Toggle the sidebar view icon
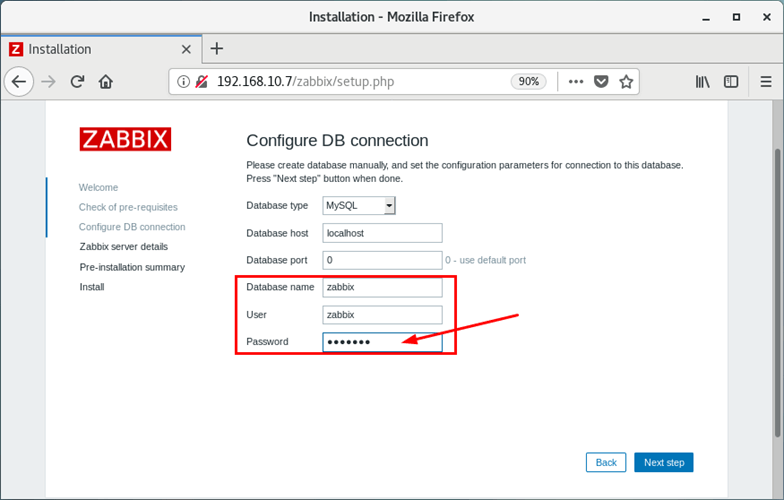 pos(731,82)
